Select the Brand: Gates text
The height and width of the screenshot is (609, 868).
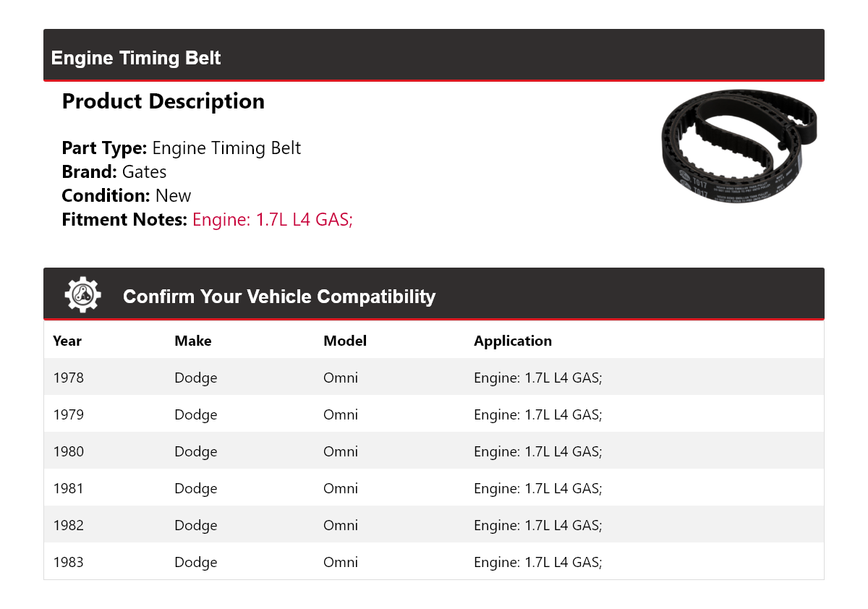(114, 171)
